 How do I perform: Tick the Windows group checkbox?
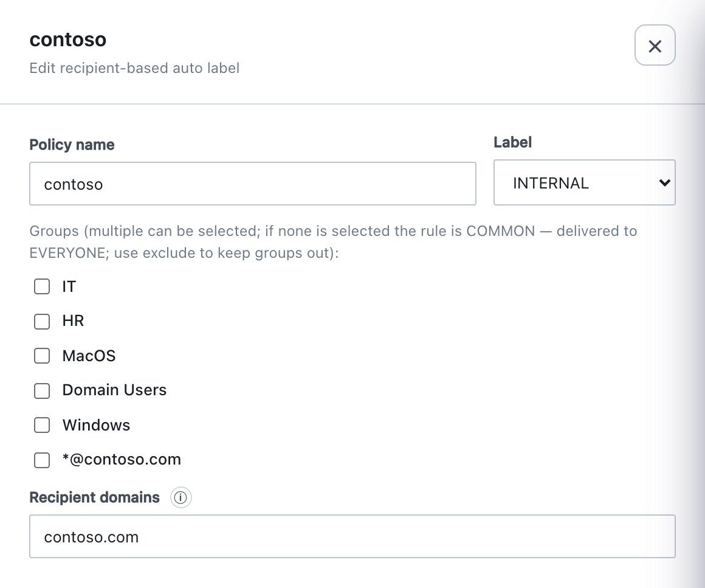tap(42, 425)
